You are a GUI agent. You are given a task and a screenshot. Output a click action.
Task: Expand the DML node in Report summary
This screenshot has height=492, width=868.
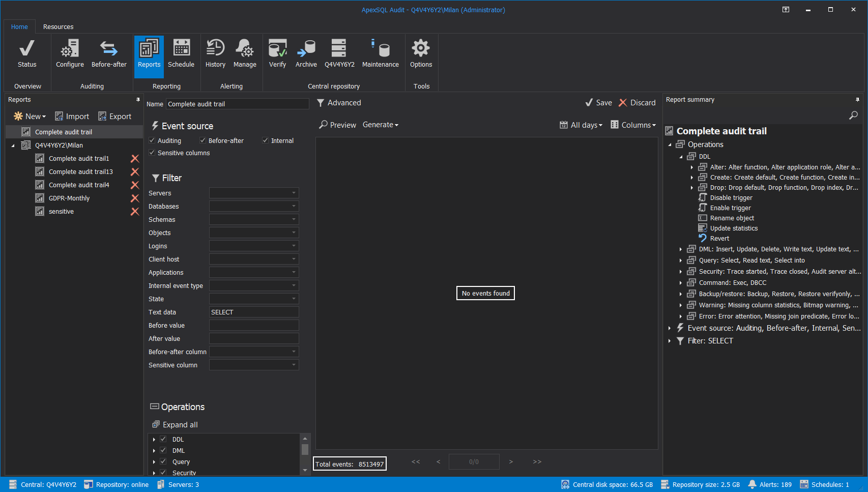tap(681, 249)
